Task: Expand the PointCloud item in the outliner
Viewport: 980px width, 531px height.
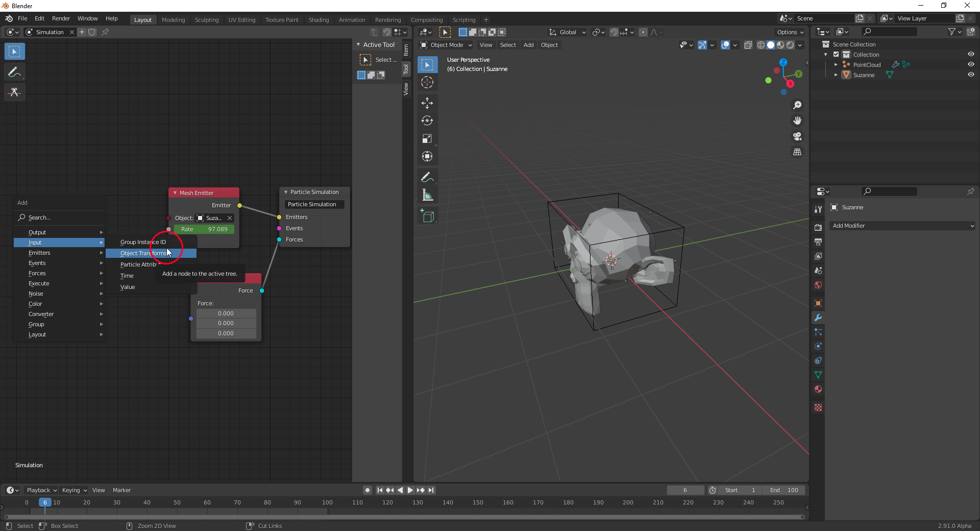Action: (836, 64)
